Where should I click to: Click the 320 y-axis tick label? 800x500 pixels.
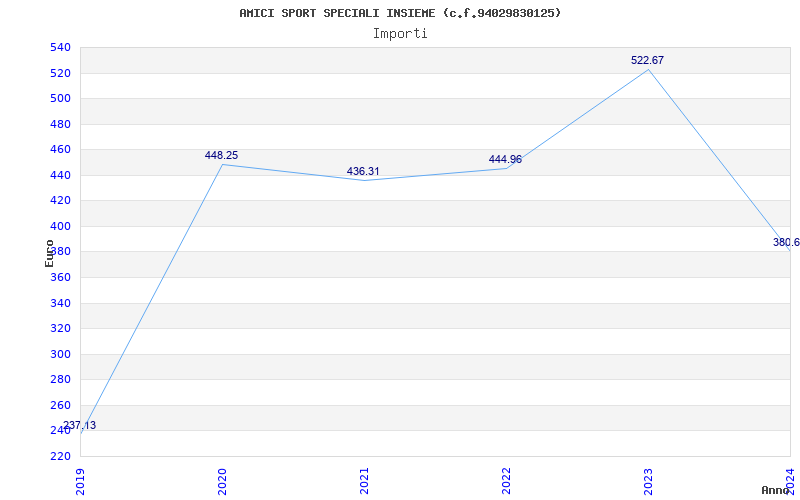tap(60, 329)
